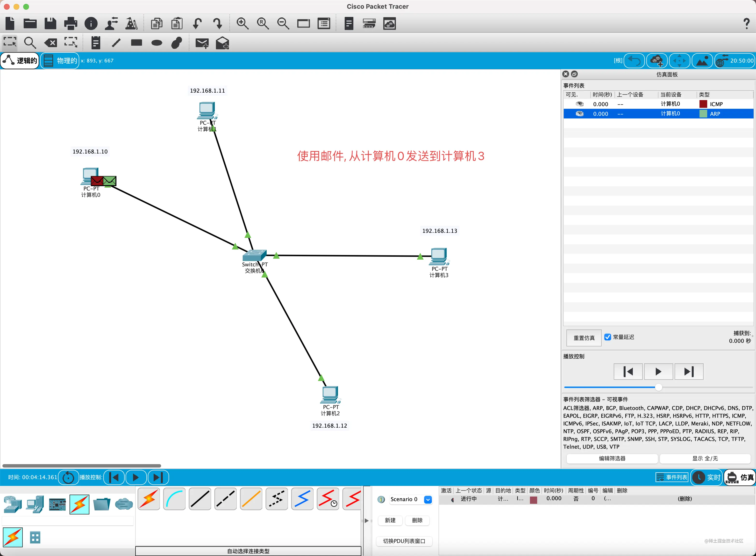Zoom in with the plus magnifier
The width and height of the screenshot is (756, 556).
point(242,23)
